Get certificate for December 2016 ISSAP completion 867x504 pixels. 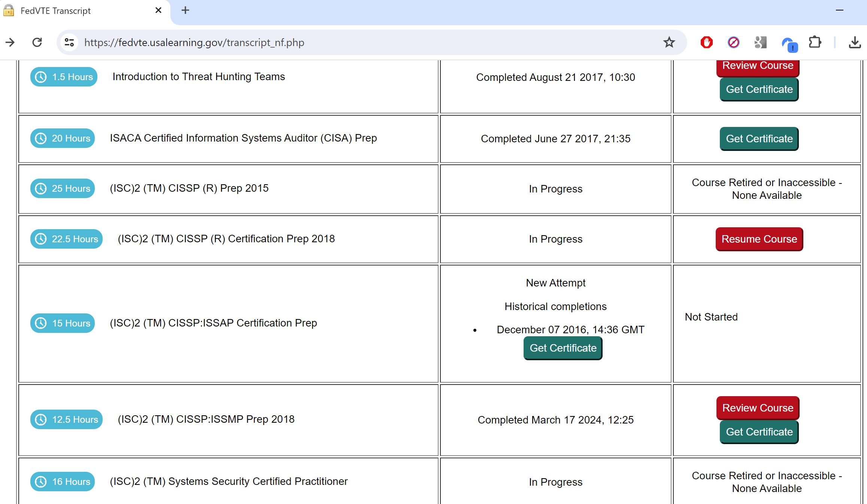563,348
